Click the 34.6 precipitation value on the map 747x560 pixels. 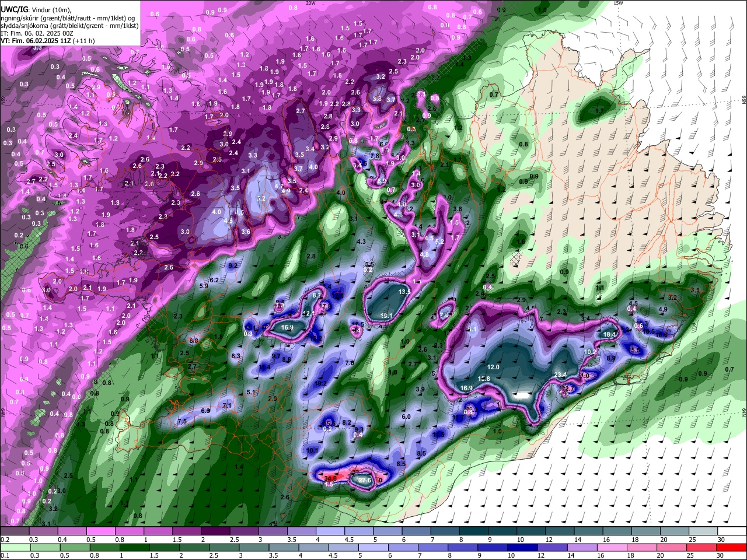330,478
